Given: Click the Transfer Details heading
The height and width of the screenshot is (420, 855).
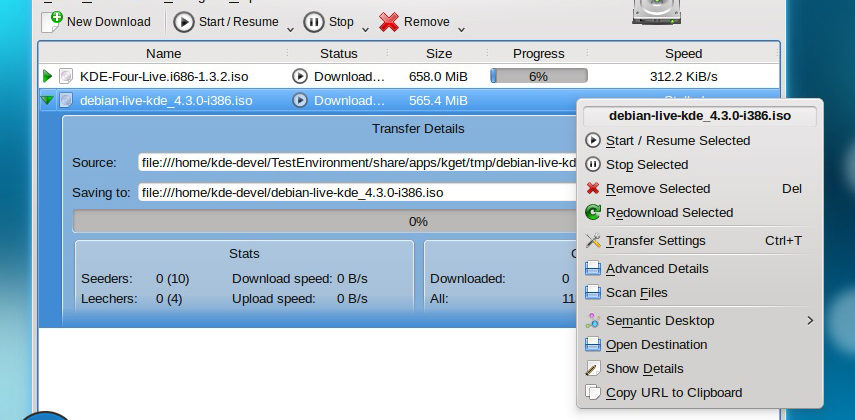Looking at the screenshot, I should (x=418, y=129).
